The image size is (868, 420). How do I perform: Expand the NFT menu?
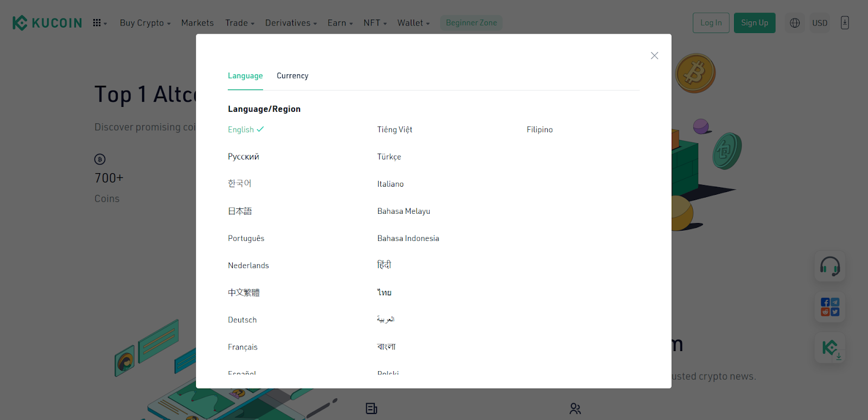(x=375, y=23)
